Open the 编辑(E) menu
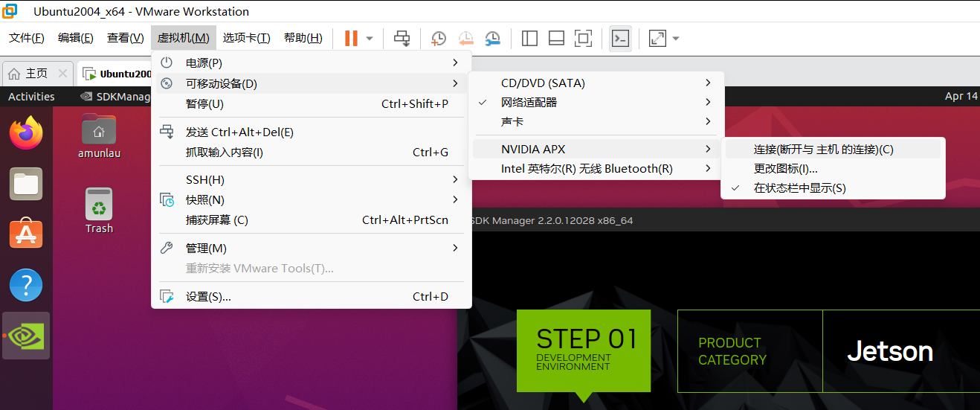Image resolution: width=980 pixels, height=410 pixels. tap(76, 38)
